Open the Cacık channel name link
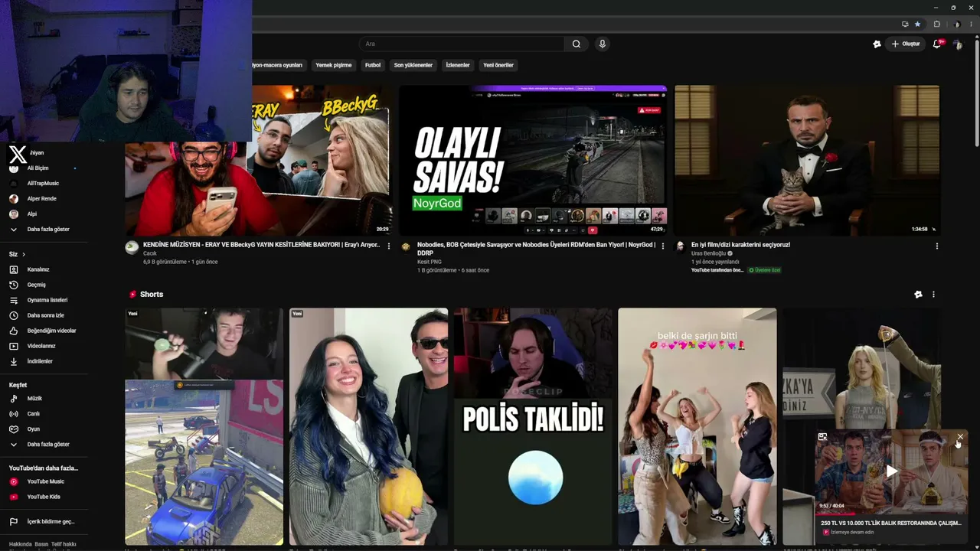The image size is (980, 551). click(x=150, y=253)
